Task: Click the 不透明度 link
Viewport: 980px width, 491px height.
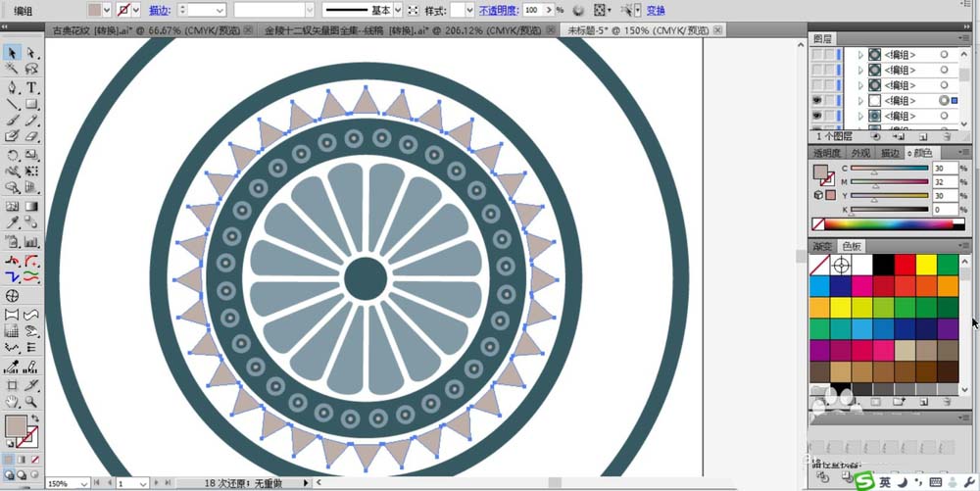Action: coord(500,11)
